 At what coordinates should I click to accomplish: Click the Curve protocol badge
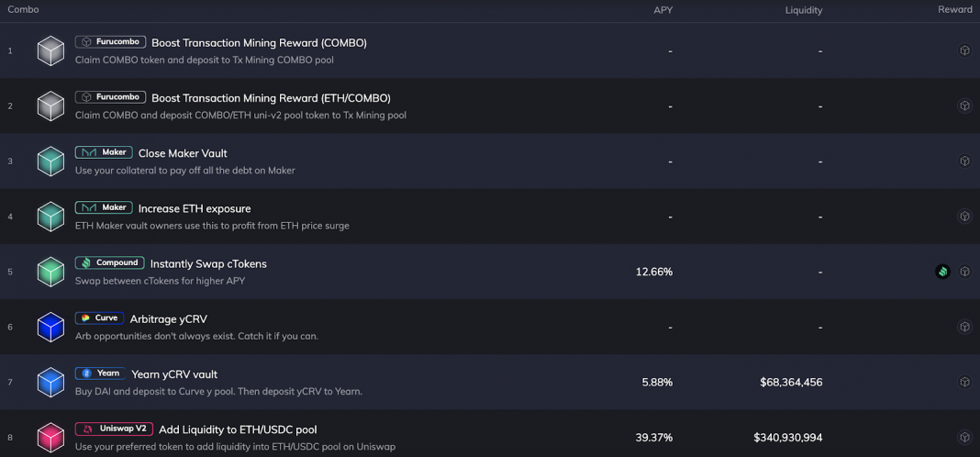99,318
